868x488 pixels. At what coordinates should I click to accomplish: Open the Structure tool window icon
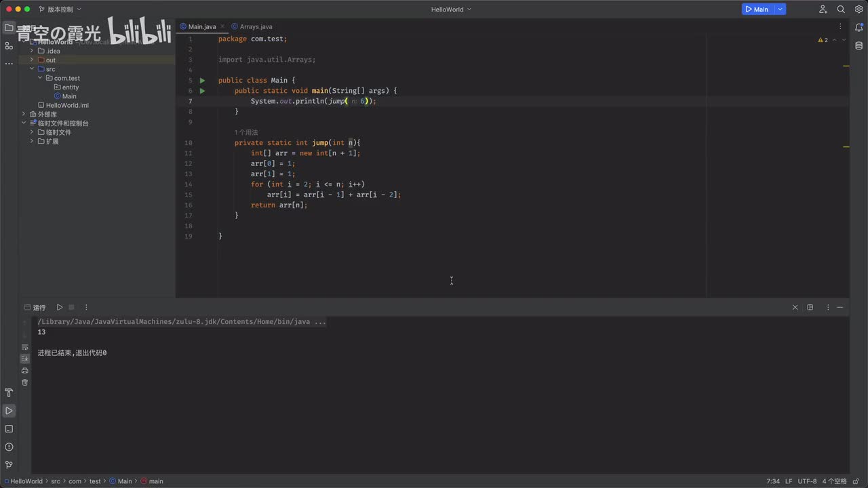9,45
